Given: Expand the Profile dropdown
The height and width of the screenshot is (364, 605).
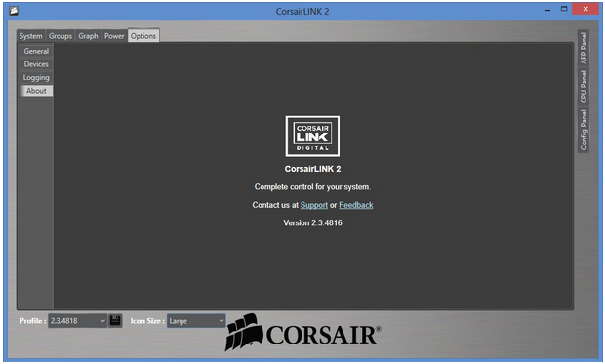Looking at the screenshot, I should 77,321.
